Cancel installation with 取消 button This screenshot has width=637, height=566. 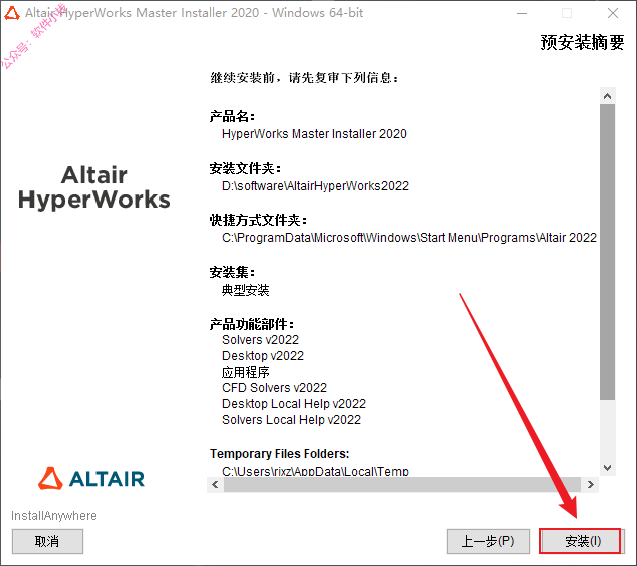pyautogui.click(x=47, y=541)
